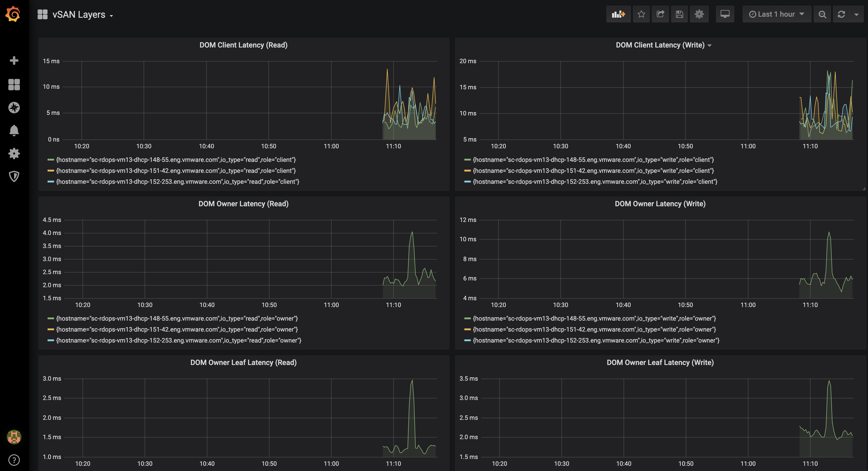The image size is (868, 471).
Task: Open the Configuration gear in sidebar
Action: (14, 153)
